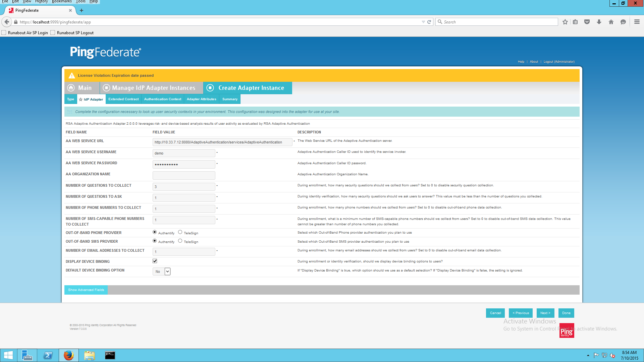644x362 pixels.
Task: Click the Cancel button
Action: tap(495, 313)
